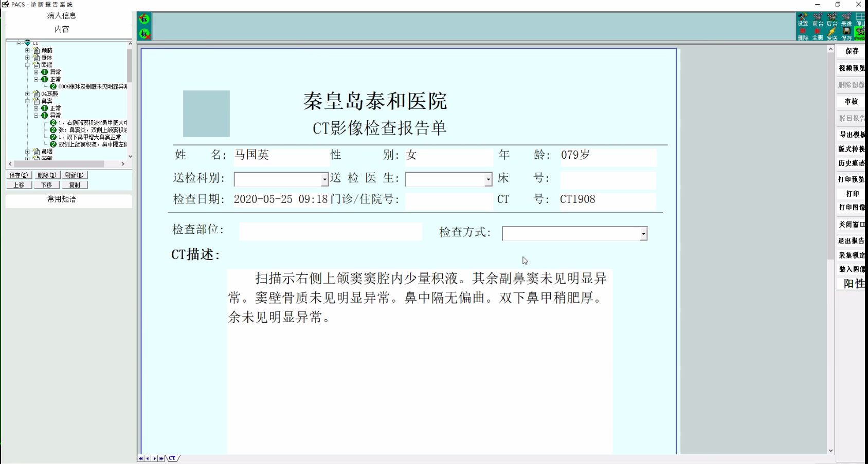Open the 检查方式 dropdown
868x464 pixels.
(x=643, y=234)
